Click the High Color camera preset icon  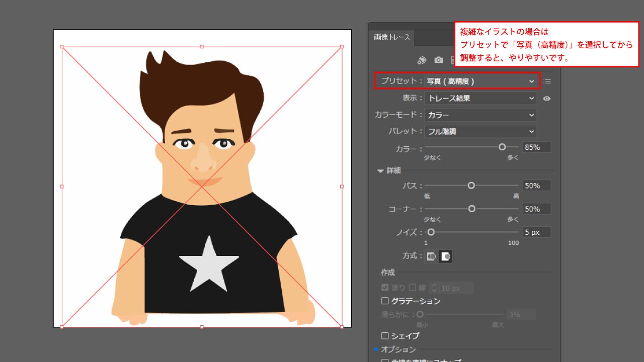click(439, 60)
